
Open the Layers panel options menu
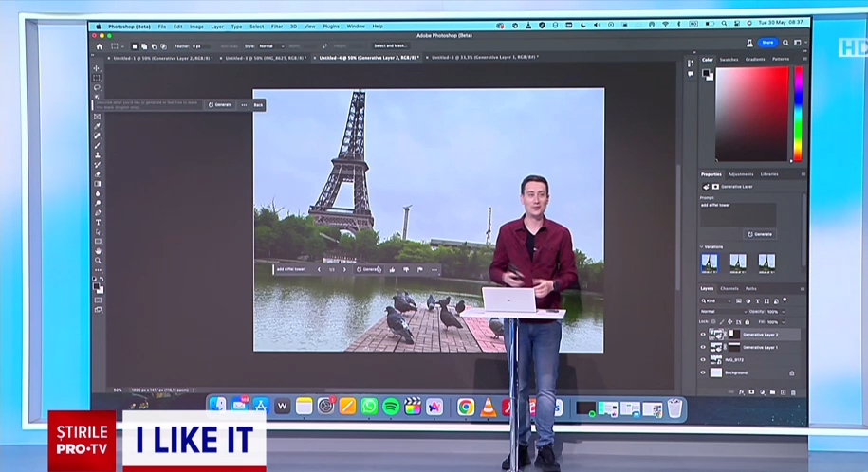803,289
